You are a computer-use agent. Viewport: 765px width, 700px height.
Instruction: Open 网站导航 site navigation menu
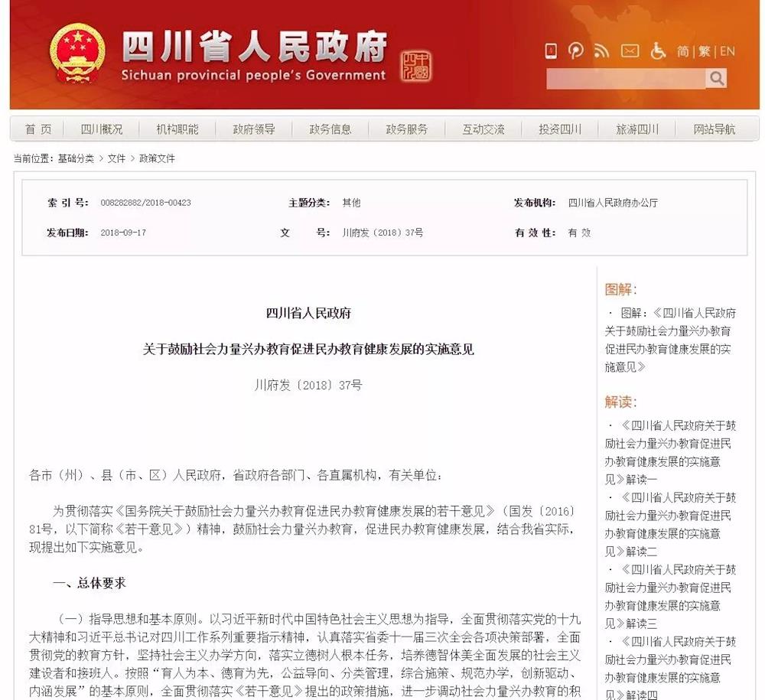pos(715,129)
